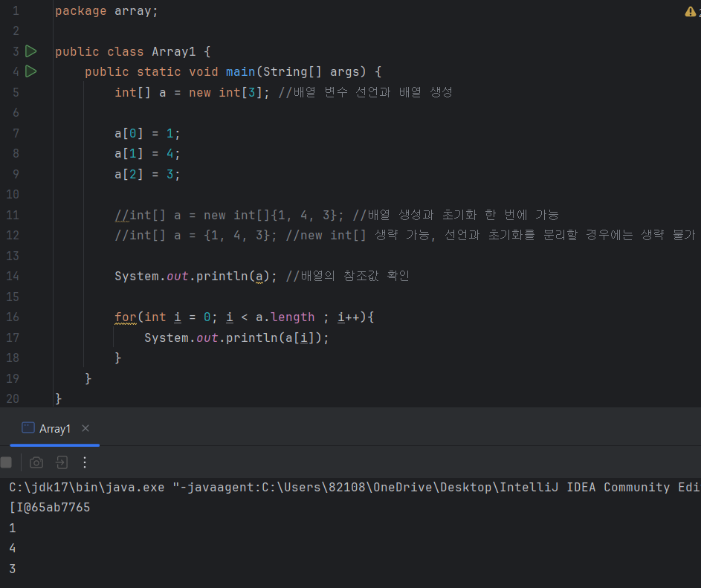Place cursor on variable a in println call

pos(257,276)
